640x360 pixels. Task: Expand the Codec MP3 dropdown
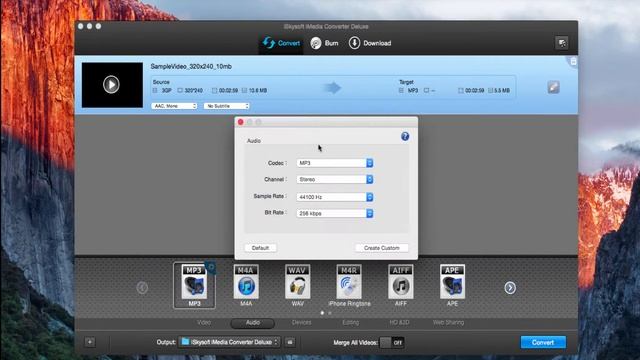tap(335, 163)
